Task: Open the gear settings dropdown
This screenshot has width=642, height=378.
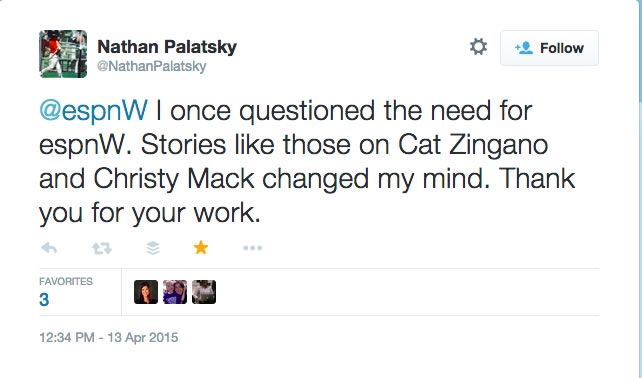Action: pos(478,47)
